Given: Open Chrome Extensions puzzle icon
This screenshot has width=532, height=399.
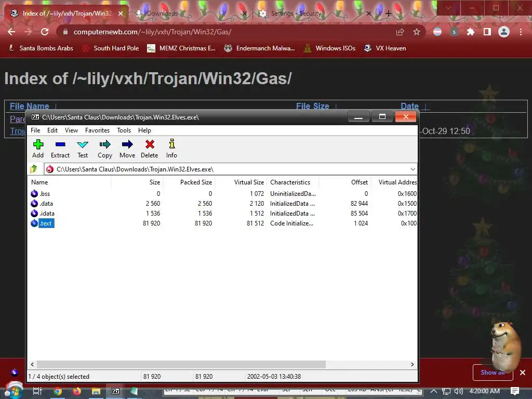Looking at the screenshot, I should click(x=471, y=32).
